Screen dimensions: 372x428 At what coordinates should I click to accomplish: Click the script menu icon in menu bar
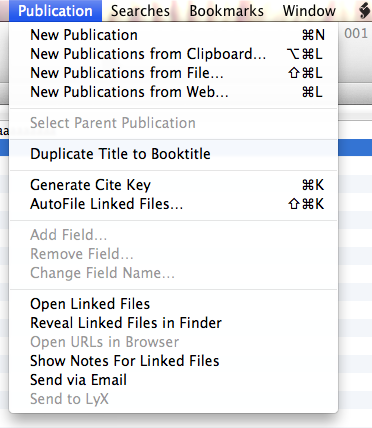pyautogui.click(x=365, y=11)
